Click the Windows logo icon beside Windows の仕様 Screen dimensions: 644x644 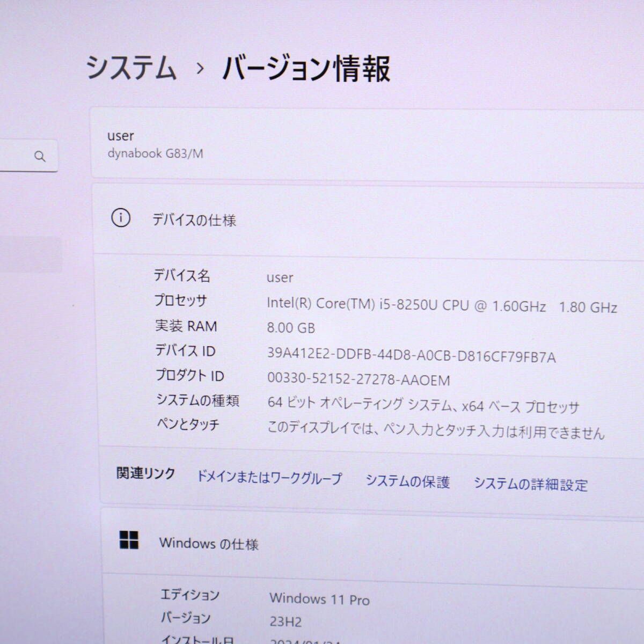[x=129, y=540]
